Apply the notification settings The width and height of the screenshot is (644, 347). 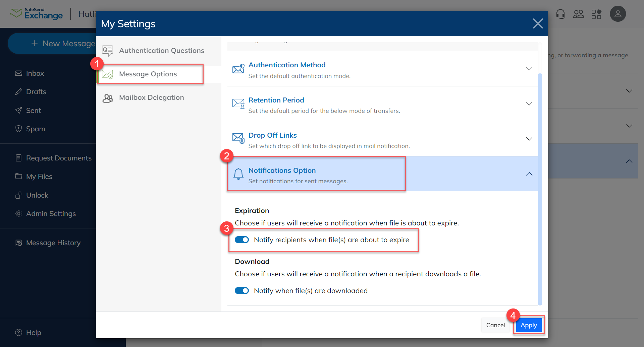pos(529,325)
